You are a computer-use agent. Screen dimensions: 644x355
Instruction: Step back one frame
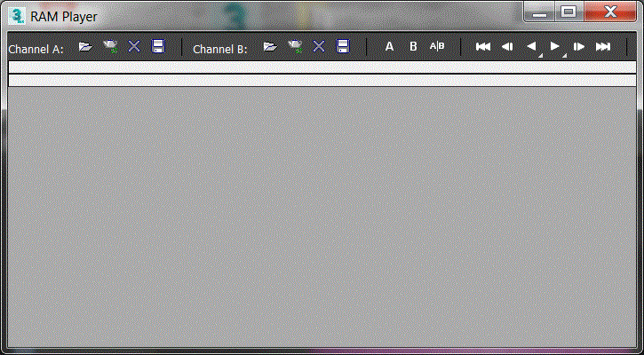(507, 46)
